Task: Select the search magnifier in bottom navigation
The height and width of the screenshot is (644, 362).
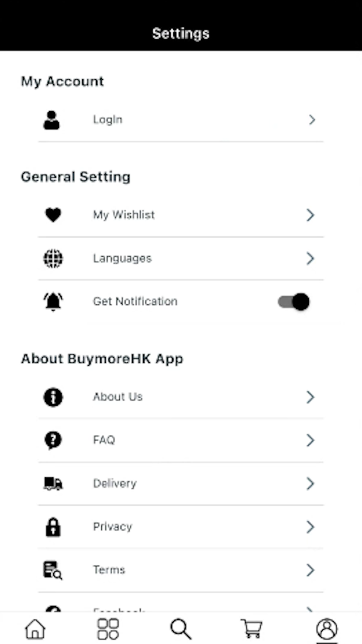Action: click(x=180, y=628)
